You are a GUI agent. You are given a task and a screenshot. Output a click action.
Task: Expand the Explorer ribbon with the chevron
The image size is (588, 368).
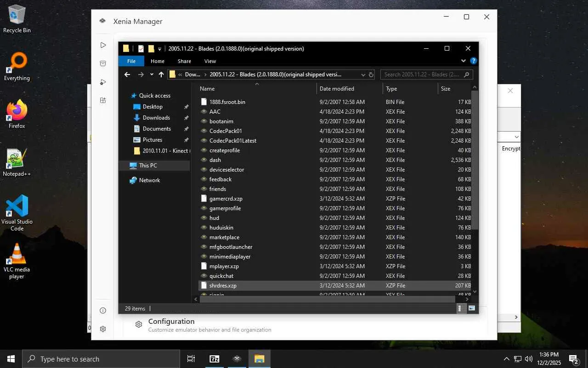click(464, 61)
